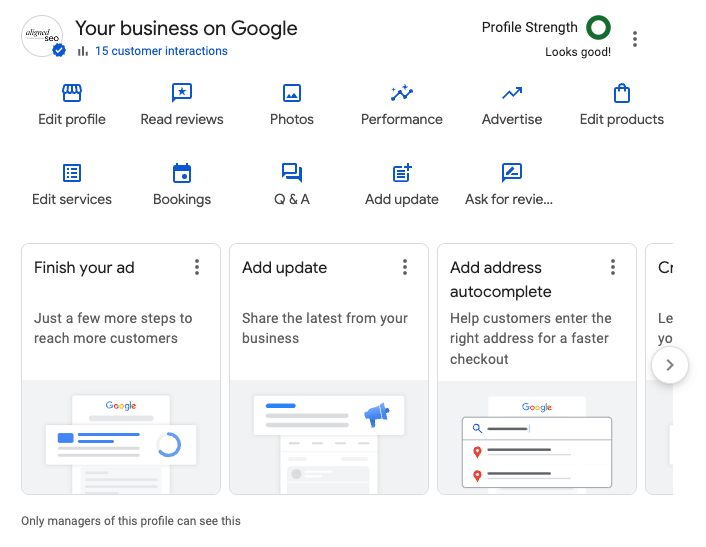Open the Edit products shopping bag icon

click(x=622, y=93)
